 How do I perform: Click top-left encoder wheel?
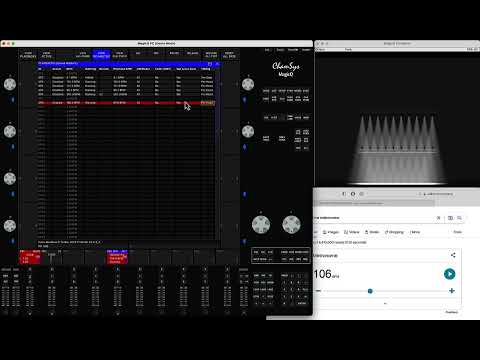point(10,84)
